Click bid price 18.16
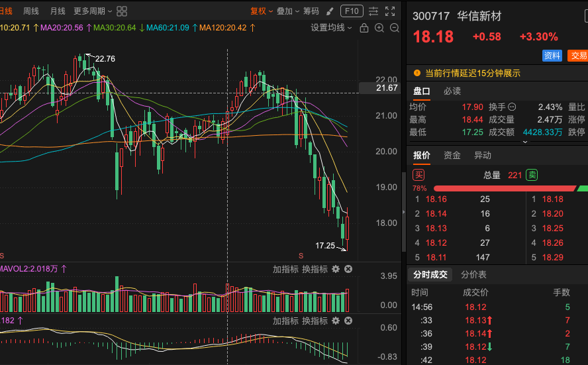The width and height of the screenshot is (588, 365). pos(436,199)
